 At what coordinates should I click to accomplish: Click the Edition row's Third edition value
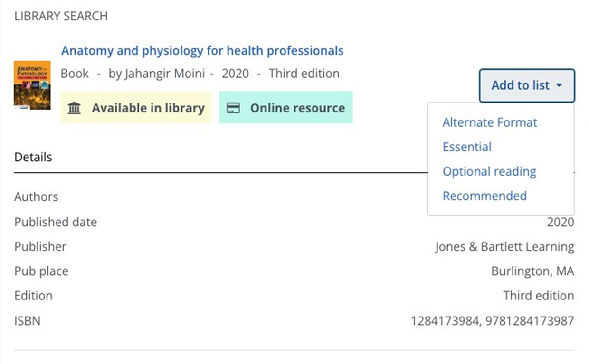tap(538, 296)
